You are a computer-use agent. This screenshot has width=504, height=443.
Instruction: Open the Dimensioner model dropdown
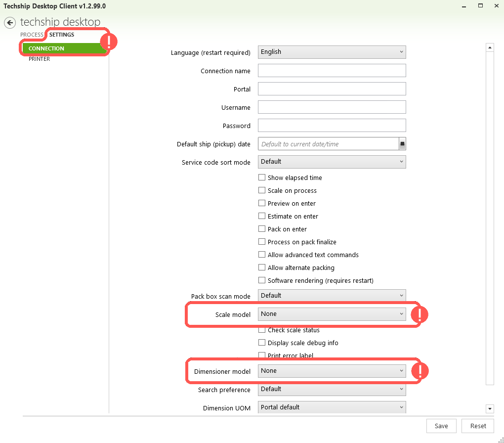click(332, 371)
